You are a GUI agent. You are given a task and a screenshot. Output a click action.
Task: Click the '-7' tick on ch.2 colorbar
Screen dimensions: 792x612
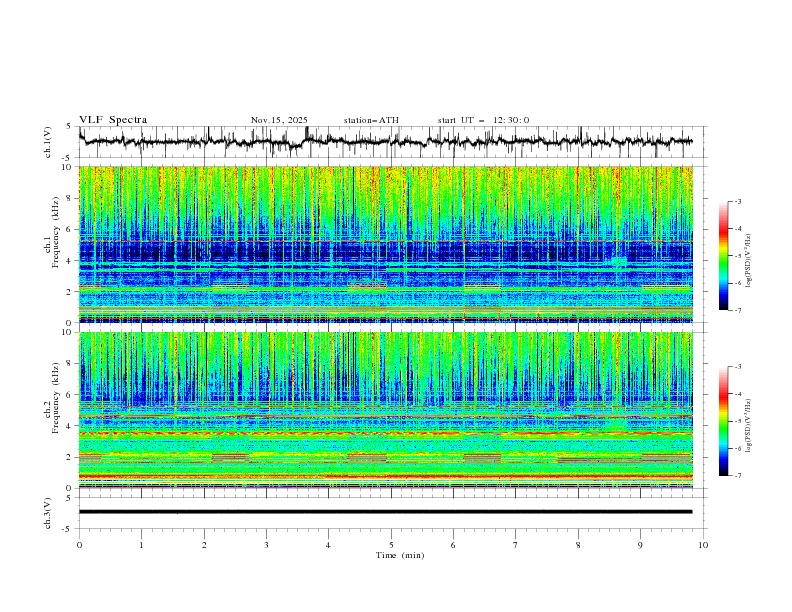point(738,476)
